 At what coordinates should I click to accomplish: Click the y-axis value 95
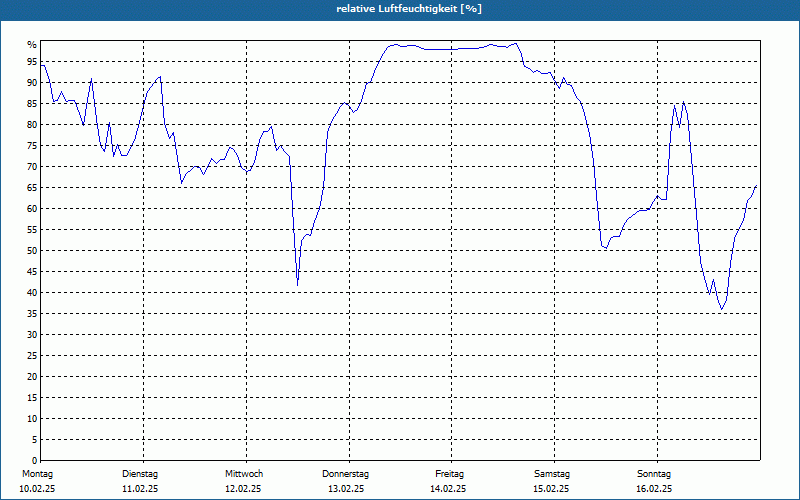32,62
